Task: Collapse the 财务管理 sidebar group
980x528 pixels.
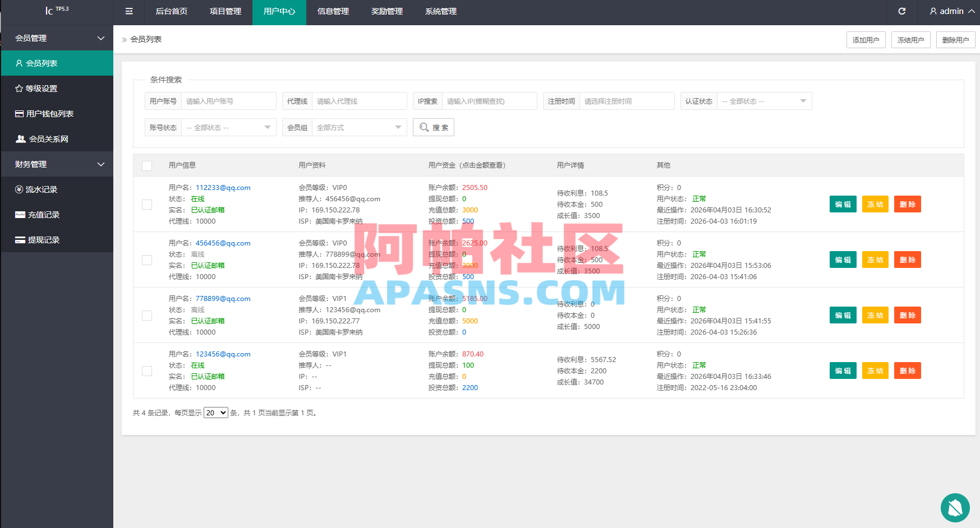Action: click(57, 164)
